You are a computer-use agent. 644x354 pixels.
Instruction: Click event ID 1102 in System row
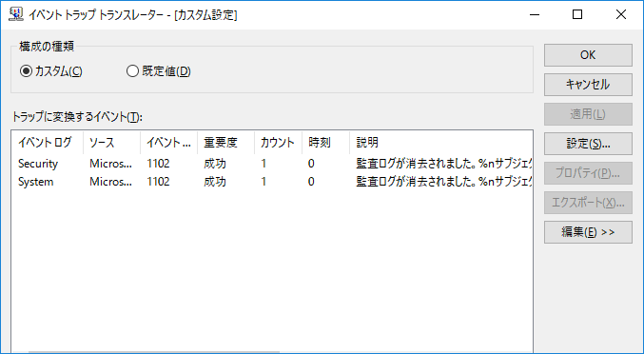pos(158,182)
